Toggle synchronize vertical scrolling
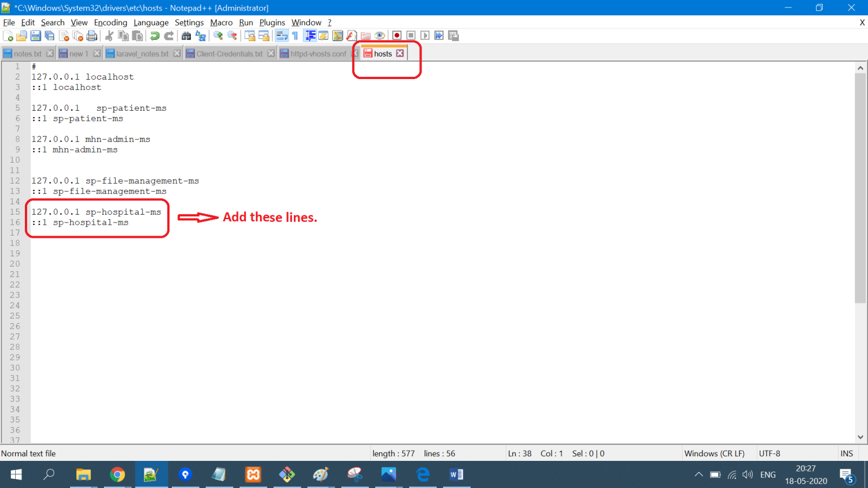Screen dimensions: 868x488 [x=250, y=36]
